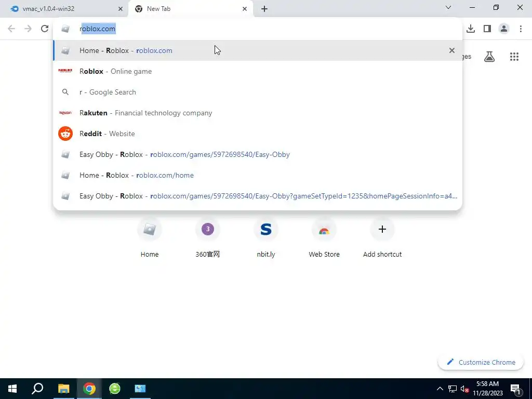Screen dimensions: 532x399
Task: Open the Chrome profile avatar
Action: click(504, 29)
